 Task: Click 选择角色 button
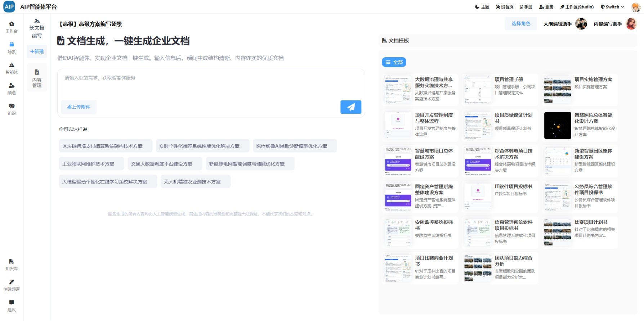(521, 24)
